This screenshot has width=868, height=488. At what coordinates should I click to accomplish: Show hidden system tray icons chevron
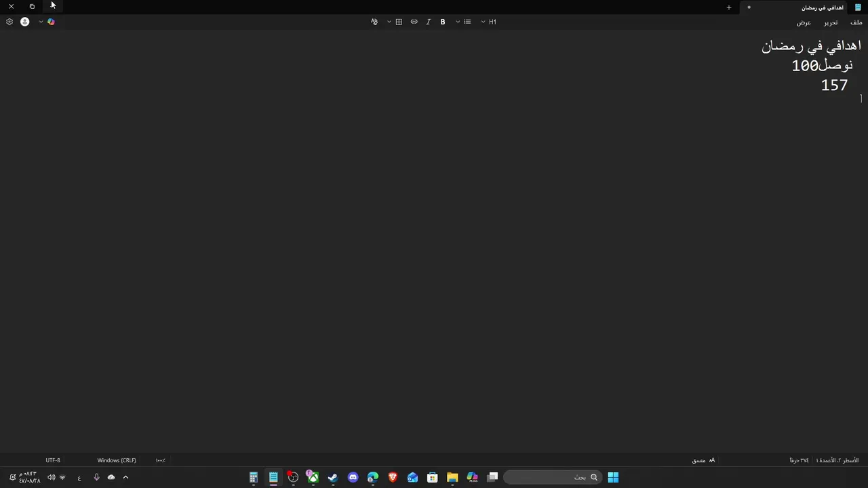125,477
